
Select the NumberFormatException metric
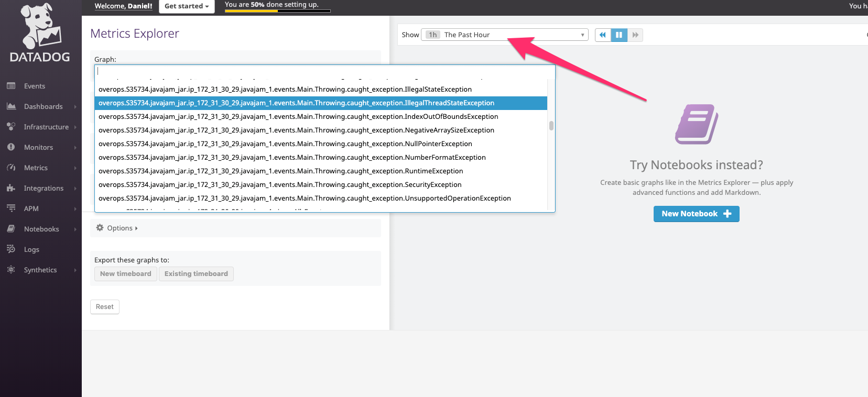click(x=321, y=158)
